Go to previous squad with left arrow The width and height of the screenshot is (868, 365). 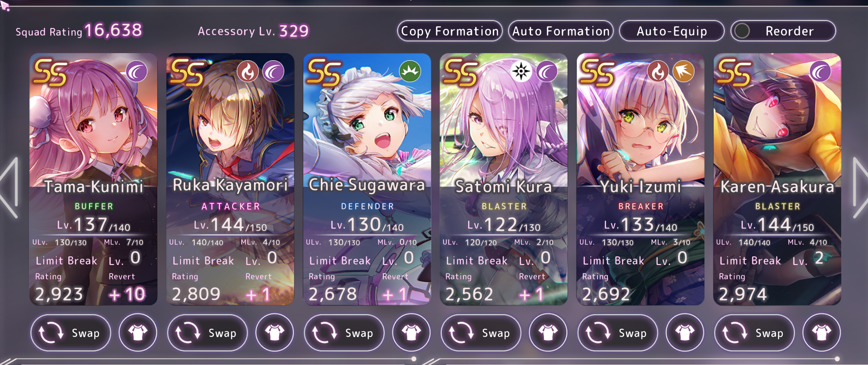pyautogui.click(x=9, y=188)
